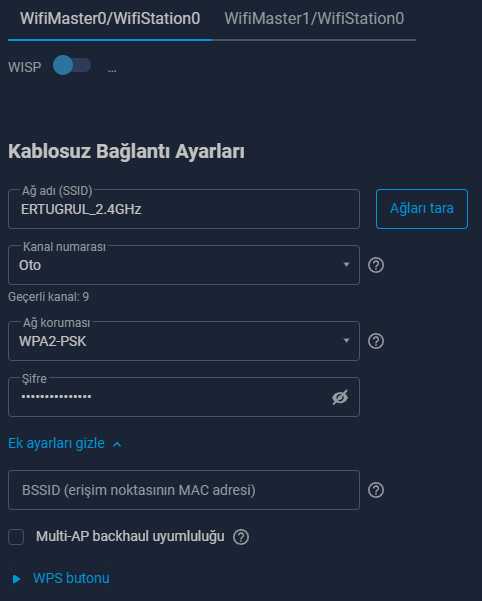Open help icon beside BSSID field

pos(376,490)
